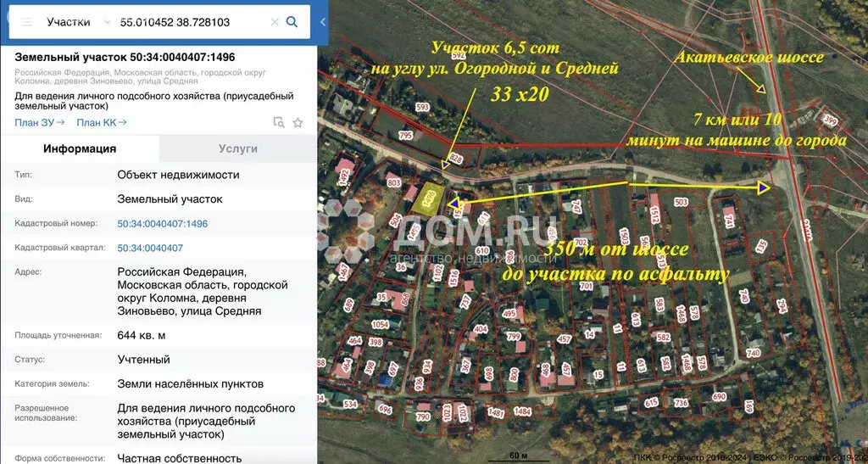
Task: Select parcel 1054 on the map
Action: point(381,325)
